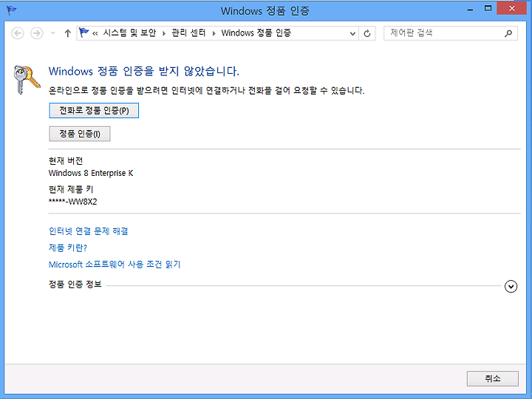Click the Windows 8 Enterprise K text

point(91,173)
